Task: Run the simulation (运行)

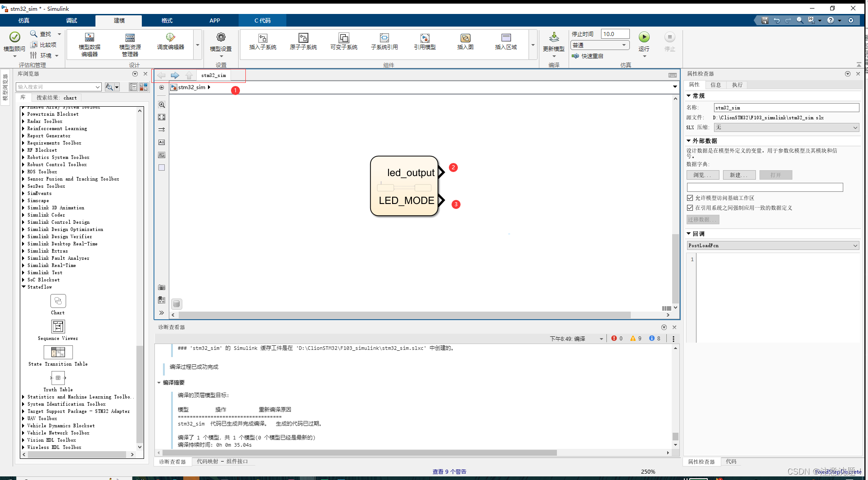Action: click(x=644, y=37)
